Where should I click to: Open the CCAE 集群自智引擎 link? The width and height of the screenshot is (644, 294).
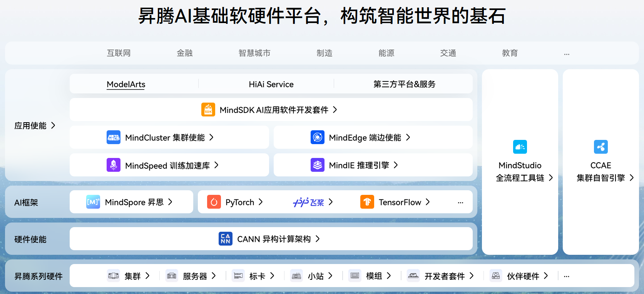[601, 171]
